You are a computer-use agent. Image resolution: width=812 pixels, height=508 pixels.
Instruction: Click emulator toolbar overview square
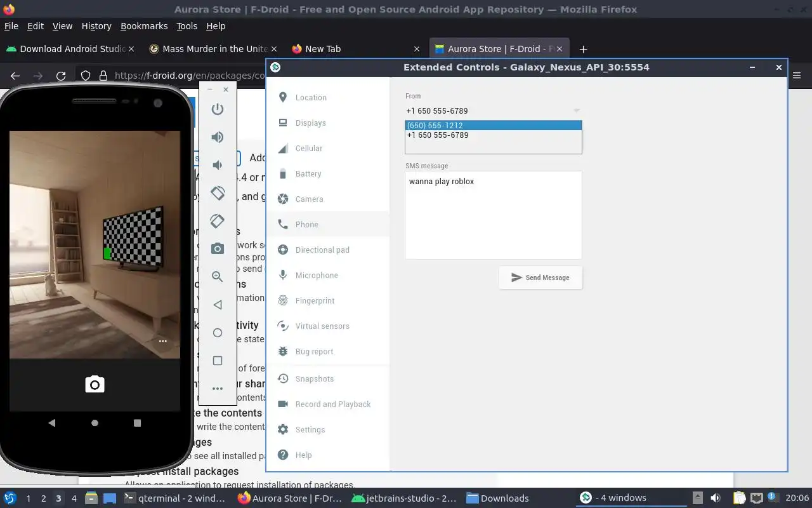218,361
